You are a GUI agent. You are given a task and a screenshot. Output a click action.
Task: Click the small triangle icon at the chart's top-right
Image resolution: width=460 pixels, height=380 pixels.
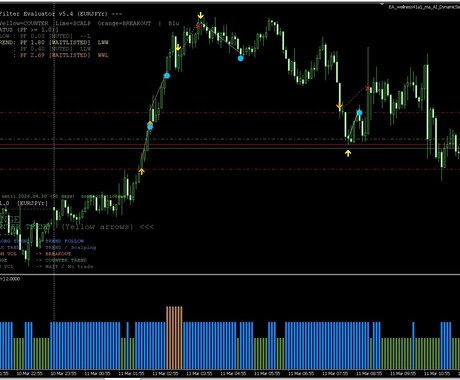[x=382, y=4]
